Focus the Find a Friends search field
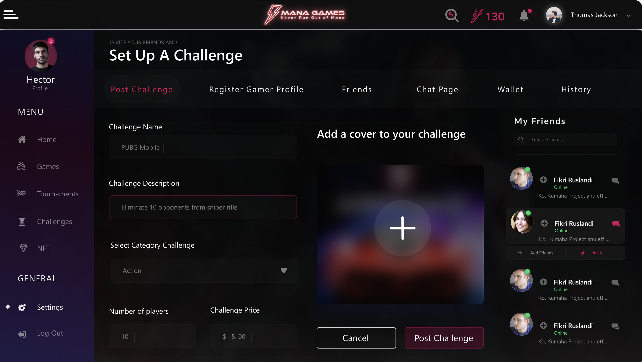 tap(565, 139)
